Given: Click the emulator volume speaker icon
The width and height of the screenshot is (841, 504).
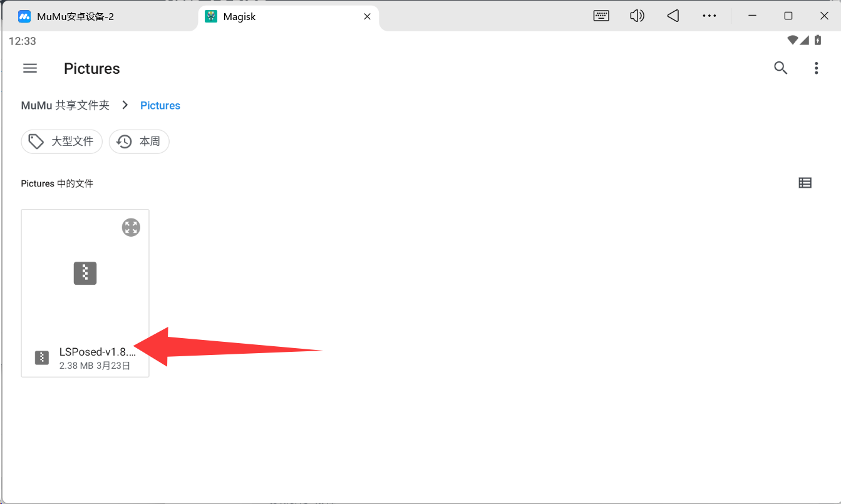Looking at the screenshot, I should (x=637, y=16).
